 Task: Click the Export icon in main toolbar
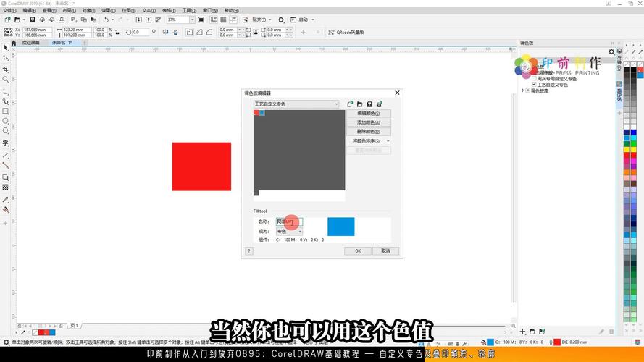pyautogui.click(x=149, y=20)
